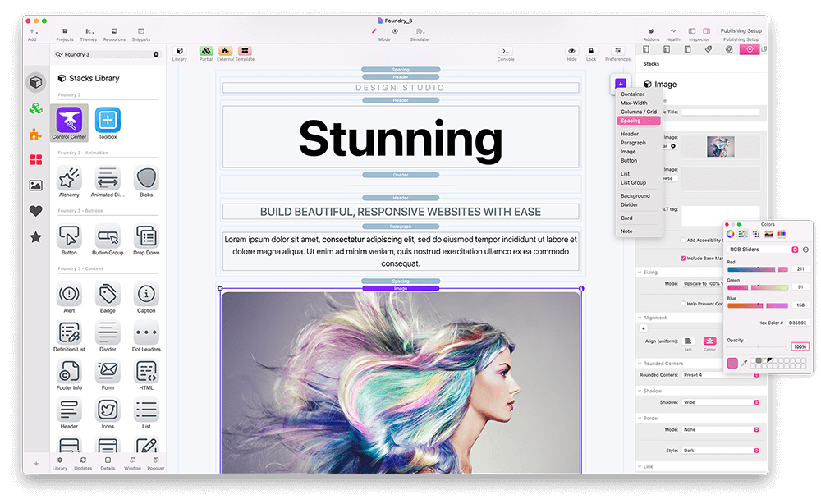Select the Footer Info stack

tap(69, 374)
